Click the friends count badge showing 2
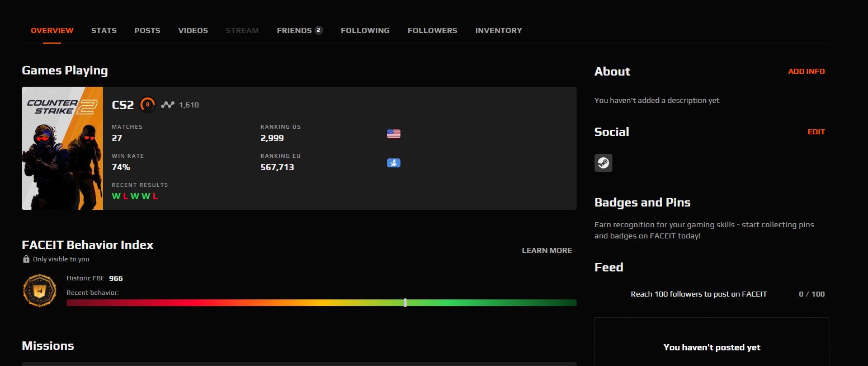 point(319,30)
